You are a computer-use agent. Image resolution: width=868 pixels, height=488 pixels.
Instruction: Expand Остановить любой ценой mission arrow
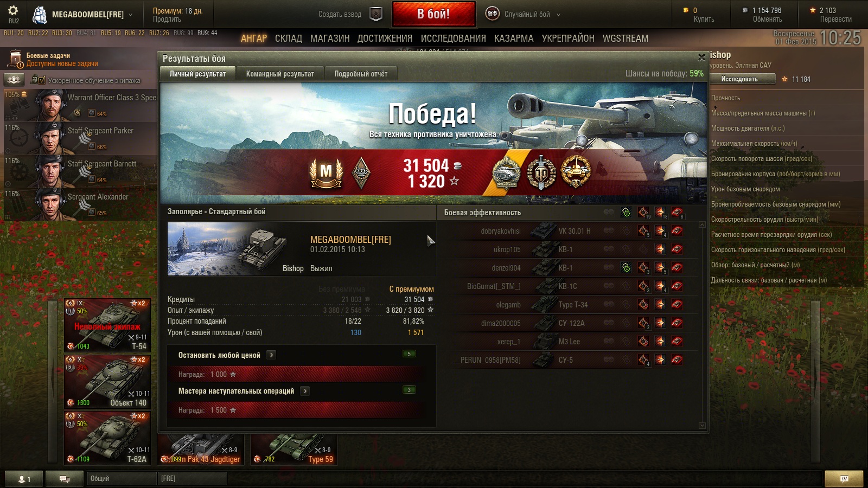[x=272, y=355]
